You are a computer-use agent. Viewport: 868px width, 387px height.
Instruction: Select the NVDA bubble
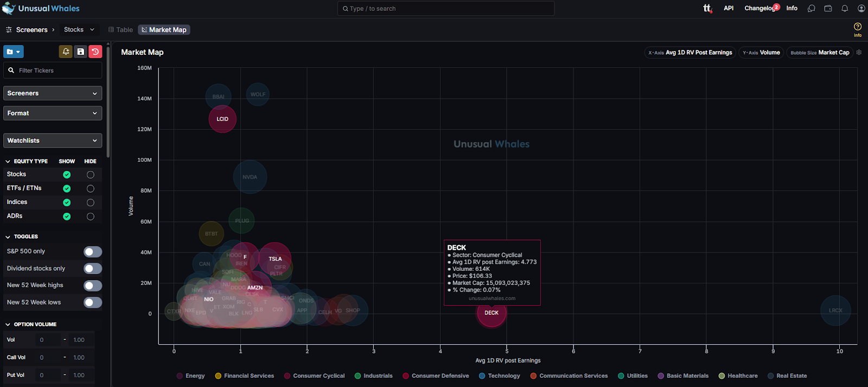(x=250, y=177)
